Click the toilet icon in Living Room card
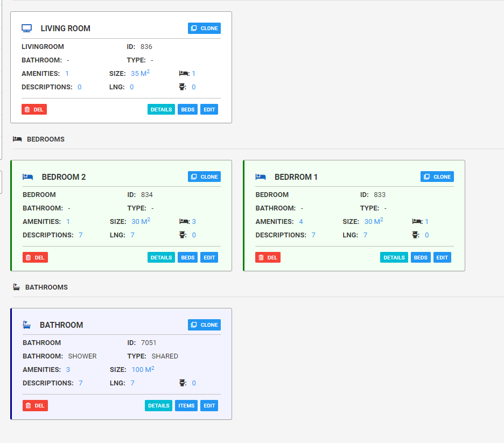 point(182,87)
